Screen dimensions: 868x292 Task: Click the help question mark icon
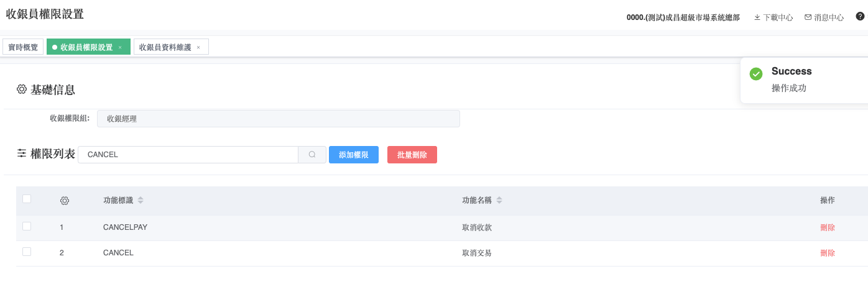pos(860,17)
